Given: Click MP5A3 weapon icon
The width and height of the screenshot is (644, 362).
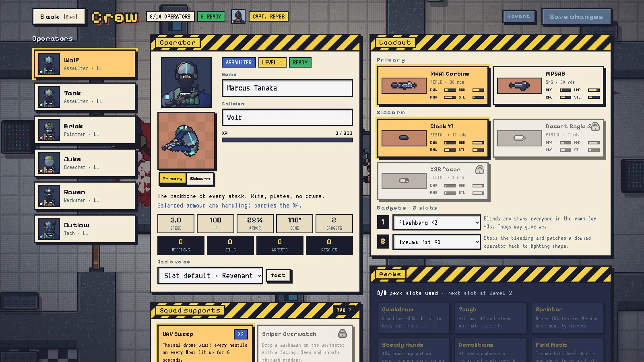Looking at the screenshot, I should [x=519, y=86].
